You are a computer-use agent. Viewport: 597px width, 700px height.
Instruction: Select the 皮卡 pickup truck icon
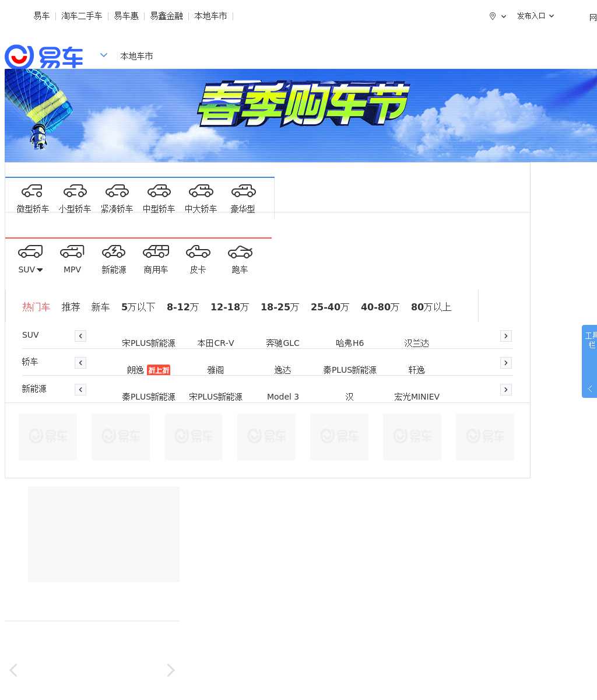tap(198, 252)
